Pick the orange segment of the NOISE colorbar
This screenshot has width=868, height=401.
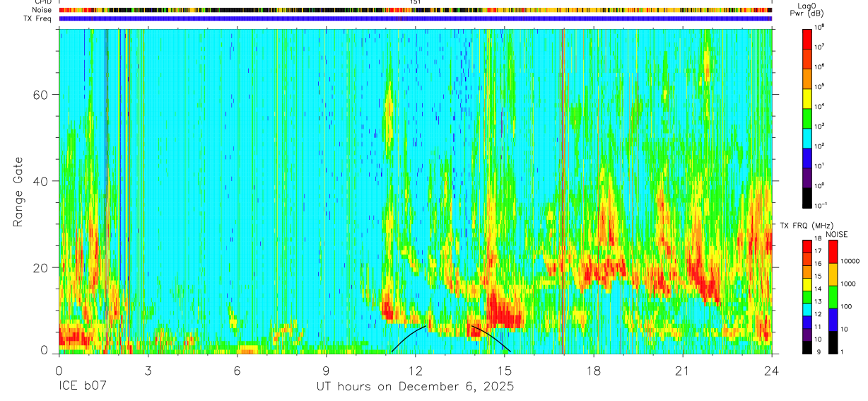(x=832, y=274)
